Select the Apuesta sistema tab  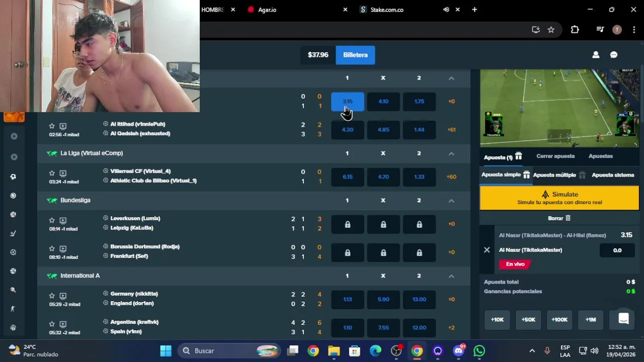(x=613, y=175)
